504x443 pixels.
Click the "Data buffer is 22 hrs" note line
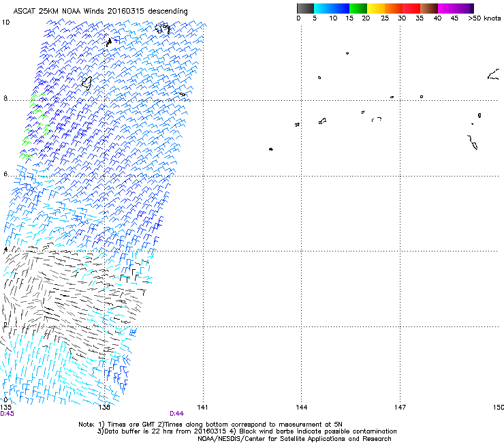pyautogui.click(x=247, y=431)
